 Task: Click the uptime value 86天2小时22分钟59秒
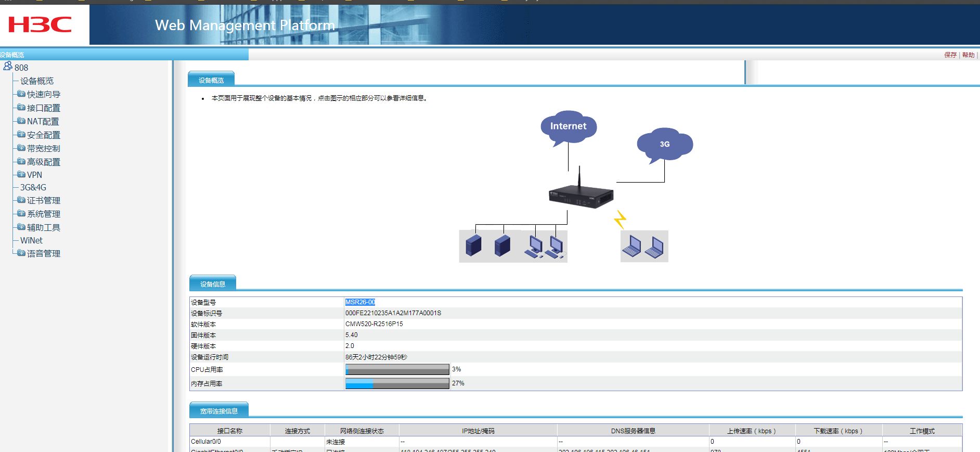[x=376, y=357]
